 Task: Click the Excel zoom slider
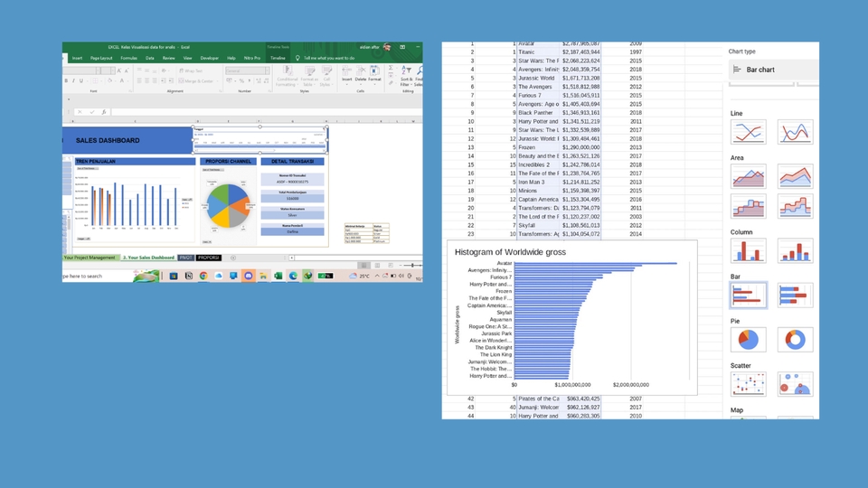point(412,266)
